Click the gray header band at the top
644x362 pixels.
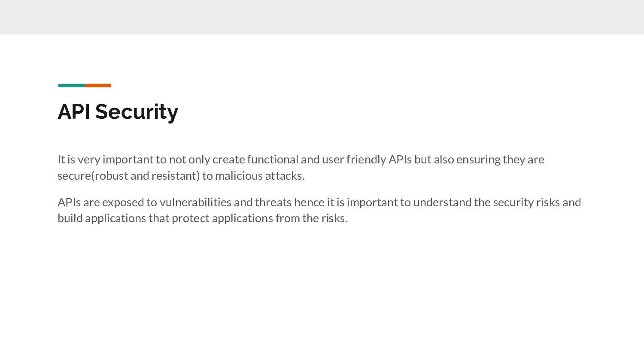(x=322, y=17)
